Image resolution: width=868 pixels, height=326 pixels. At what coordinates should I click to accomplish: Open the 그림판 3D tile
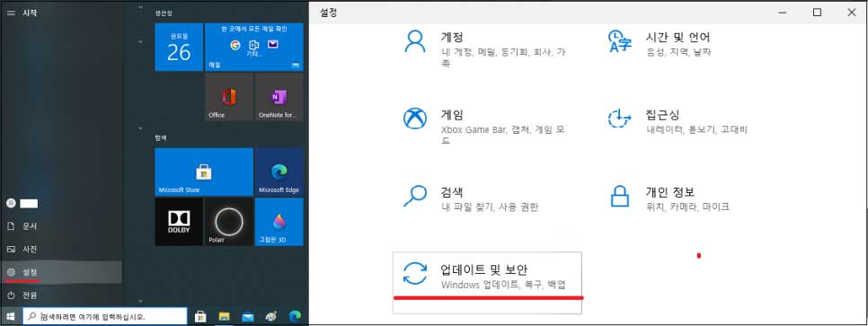click(279, 222)
